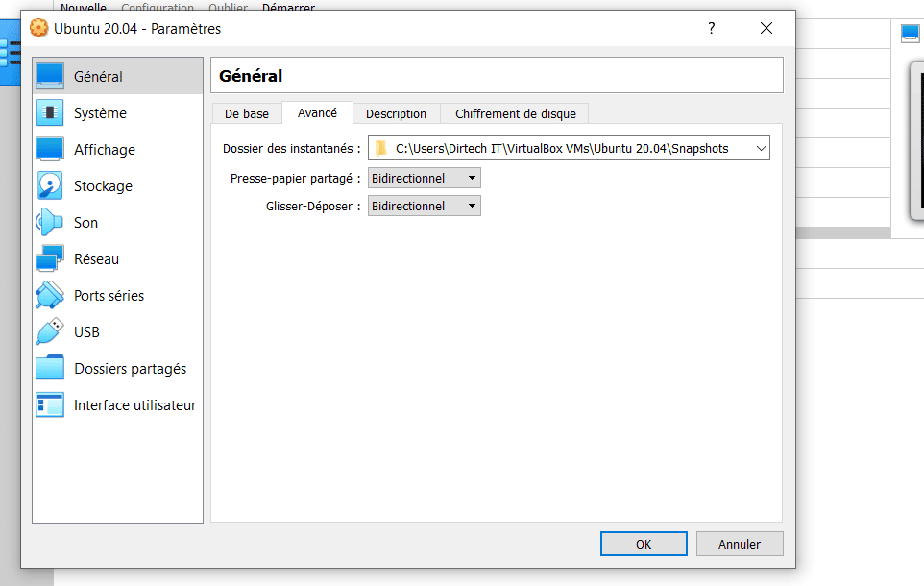Switch to the Description tab

tap(396, 113)
